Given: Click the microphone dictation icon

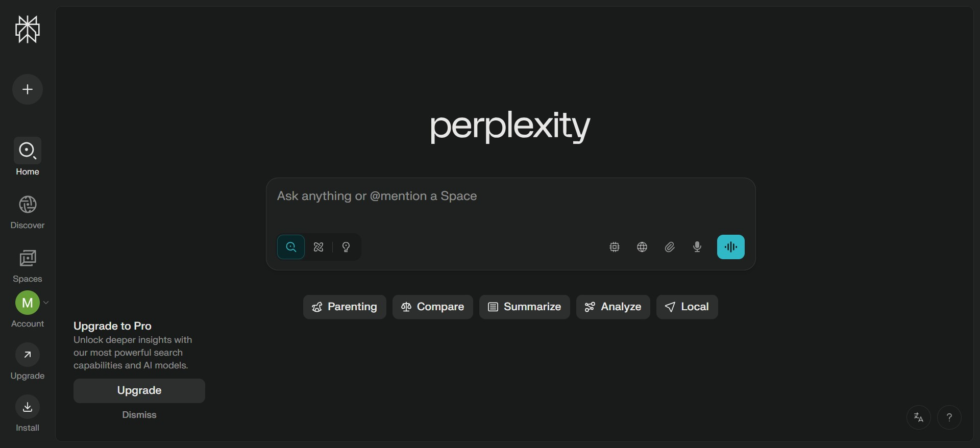Looking at the screenshot, I should (697, 247).
